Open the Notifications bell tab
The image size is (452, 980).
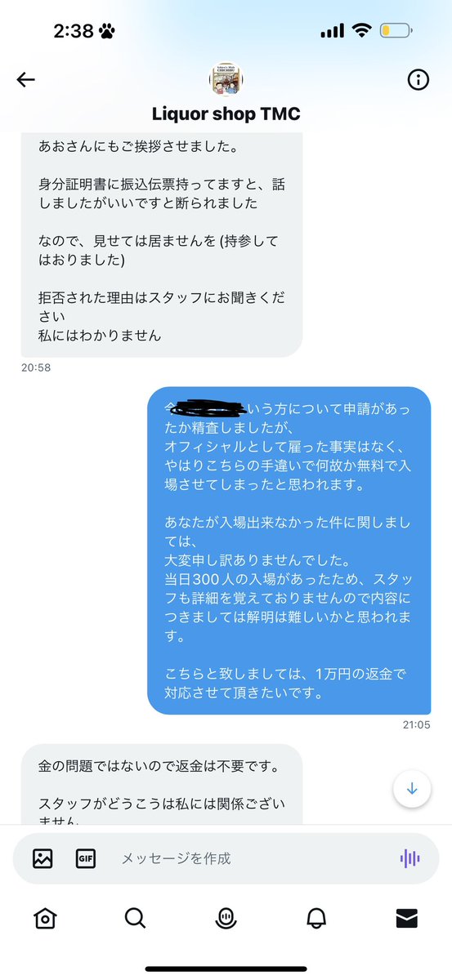pyautogui.click(x=316, y=919)
